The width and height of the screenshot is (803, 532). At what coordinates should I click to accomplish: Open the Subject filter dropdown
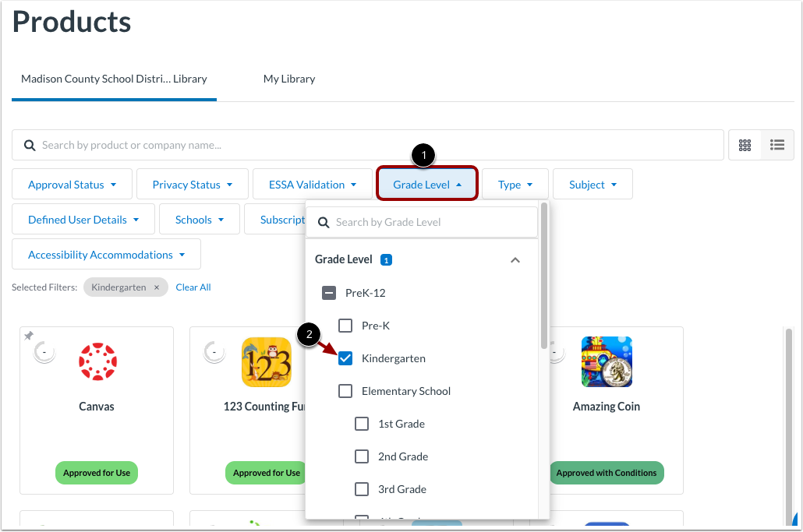click(593, 184)
